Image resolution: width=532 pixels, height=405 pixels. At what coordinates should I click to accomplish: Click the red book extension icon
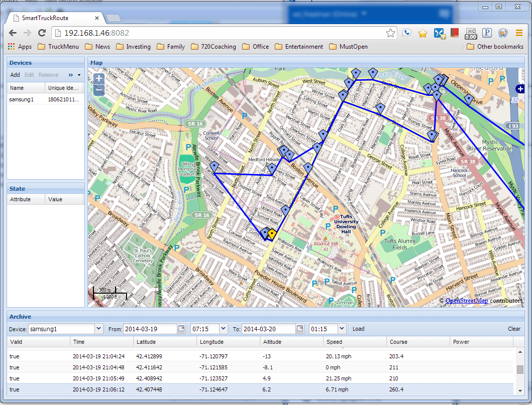pyautogui.click(x=455, y=33)
